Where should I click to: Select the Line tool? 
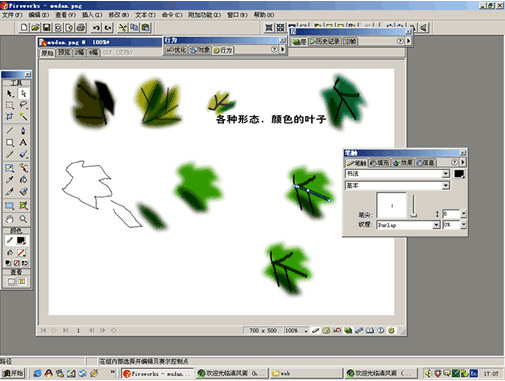[x=10, y=130]
